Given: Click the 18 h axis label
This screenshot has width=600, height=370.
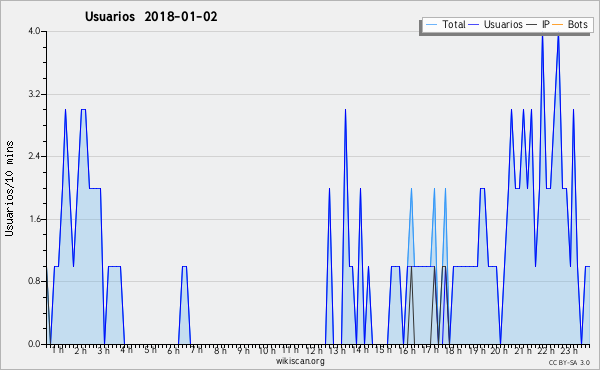Looking at the screenshot, I should (x=453, y=350).
